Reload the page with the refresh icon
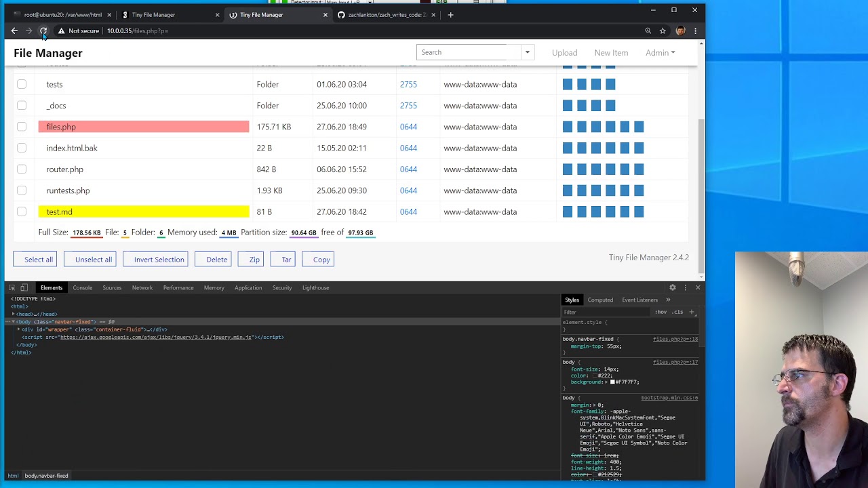Image resolution: width=868 pixels, height=488 pixels. tap(43, 30)
